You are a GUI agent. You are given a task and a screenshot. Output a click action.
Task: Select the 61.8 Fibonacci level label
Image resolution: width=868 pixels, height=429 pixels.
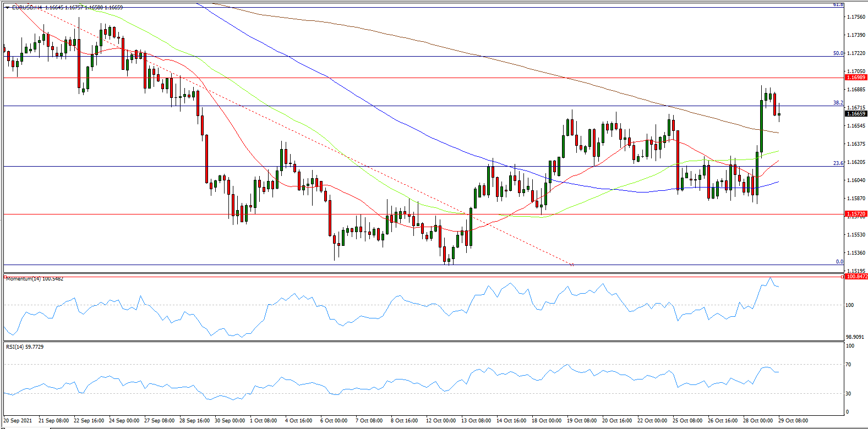pos(838,4)
